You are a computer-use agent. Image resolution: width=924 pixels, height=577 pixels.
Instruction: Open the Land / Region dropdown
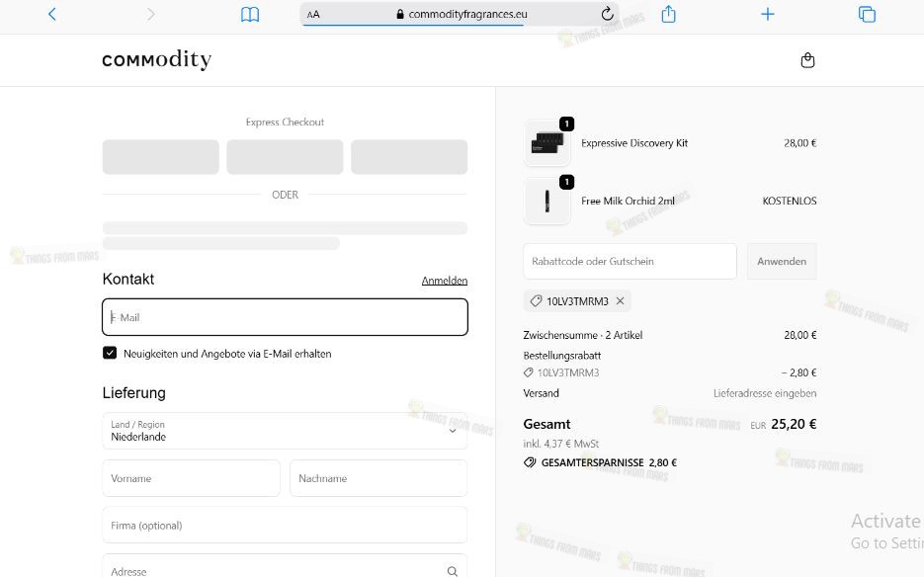pyautogui.click(x=286, y=431)
